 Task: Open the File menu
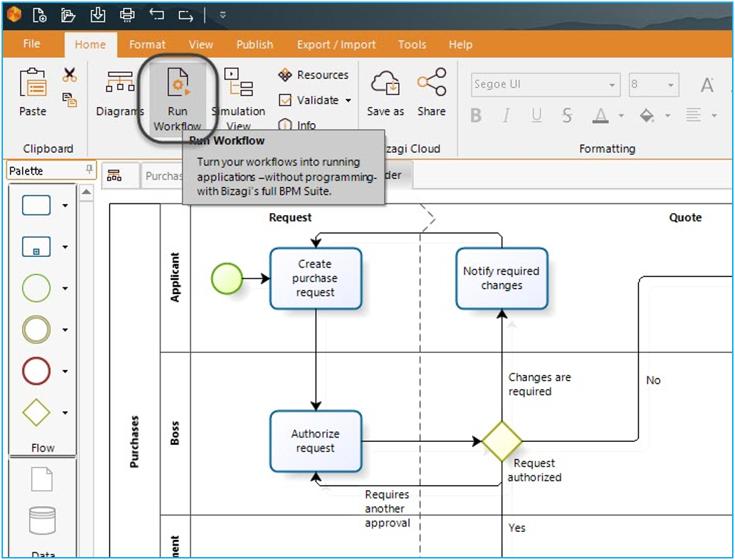[x=32, y=44]
